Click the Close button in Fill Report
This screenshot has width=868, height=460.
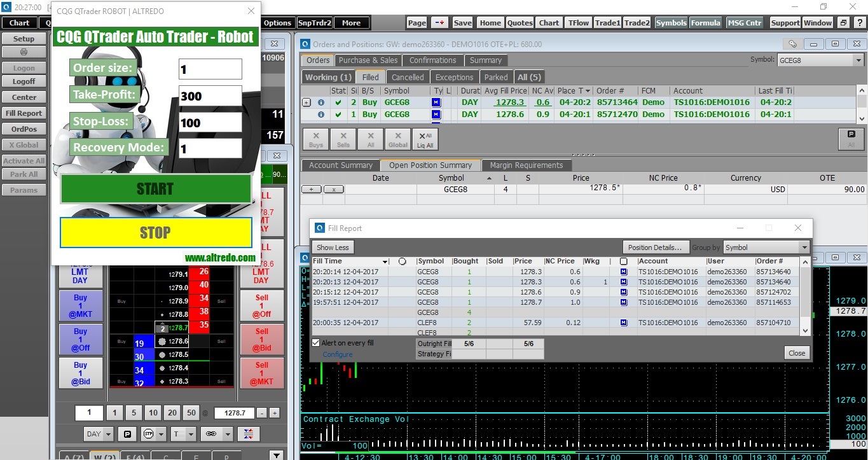[797, 353]
